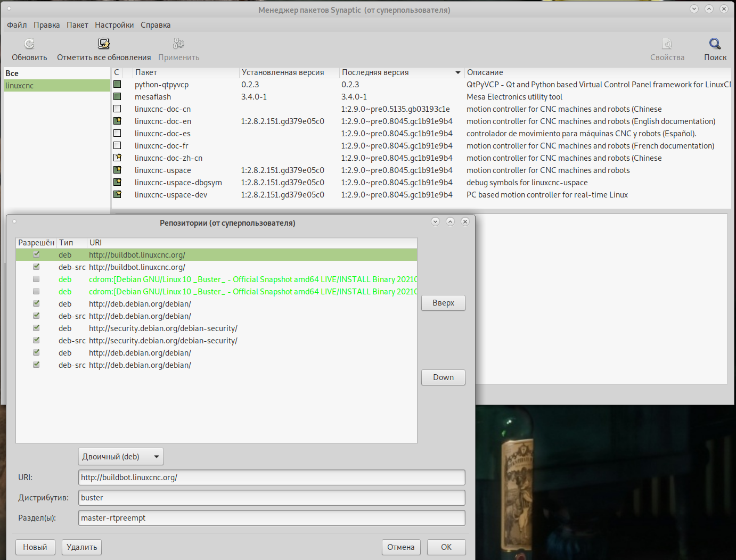Image resolution: width=736 pixels, height=560 pixels.
Task: Open the Настройки menu
Action: 115,25
